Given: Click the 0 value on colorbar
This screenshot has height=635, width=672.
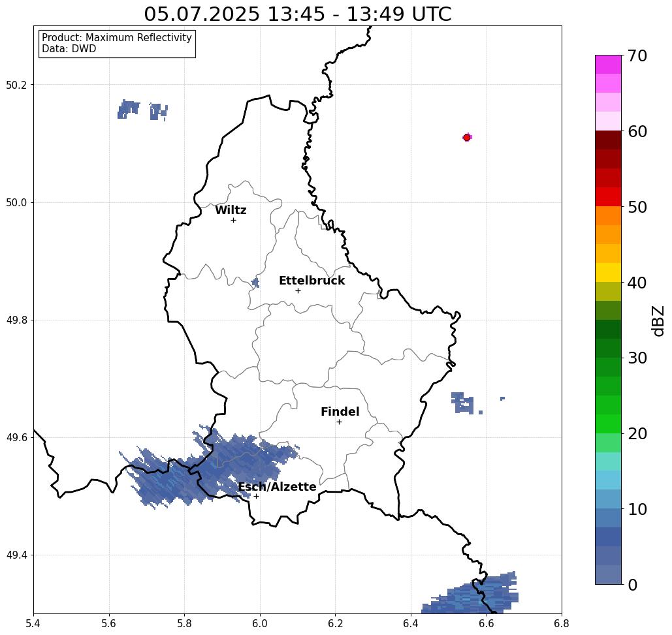Looking at the screenshot, I should 633,585.
